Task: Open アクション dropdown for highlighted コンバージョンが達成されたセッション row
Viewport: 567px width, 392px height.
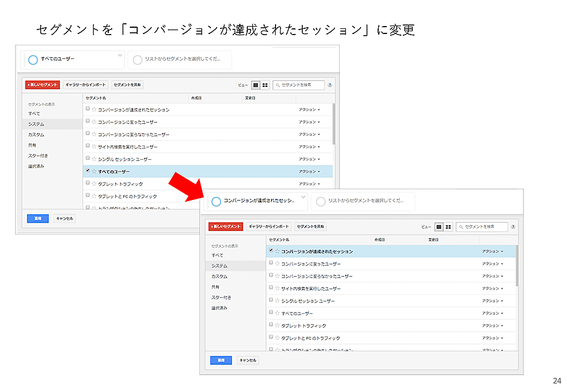Action: pos(492,251)
